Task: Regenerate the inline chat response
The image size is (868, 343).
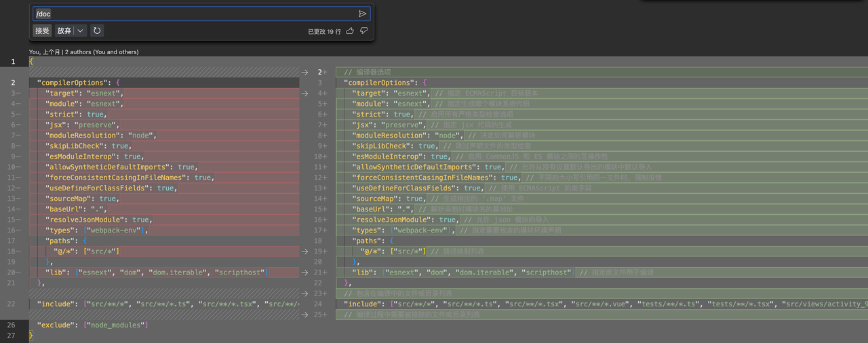Action: pyautogui.click(x=97, y=31)
